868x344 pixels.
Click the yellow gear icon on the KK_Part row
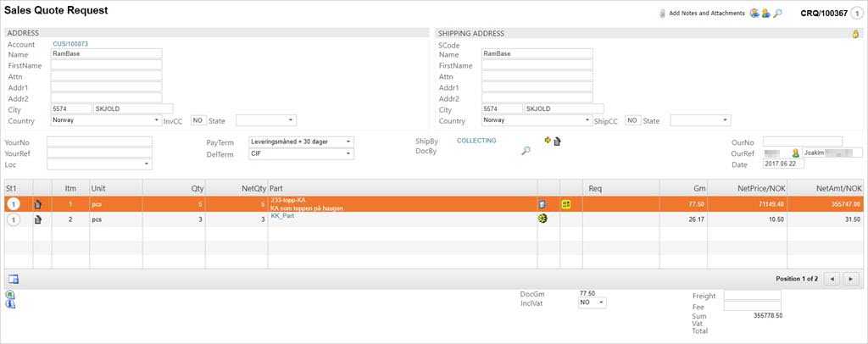[x=543, y=219]
